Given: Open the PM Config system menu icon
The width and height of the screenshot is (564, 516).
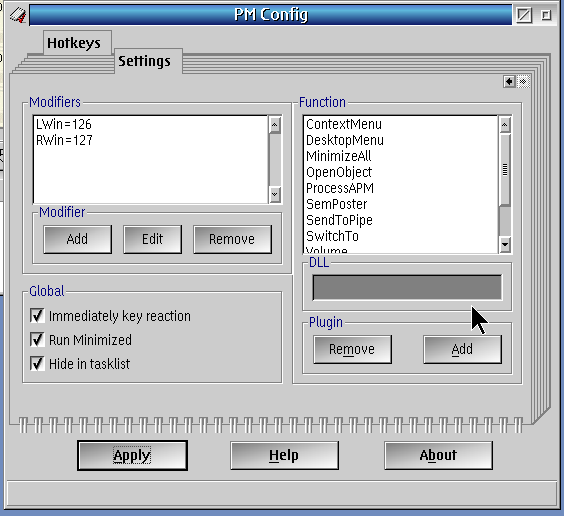Looking at the screenshot, I should (18, 15).
